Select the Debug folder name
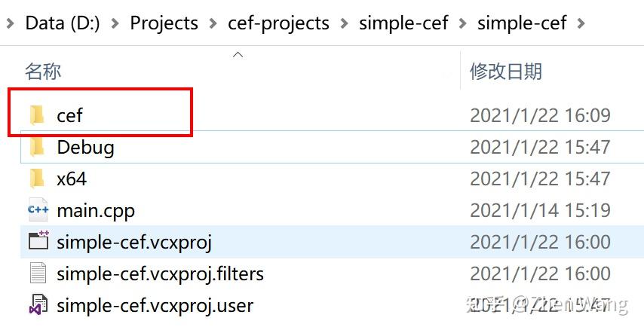644x333 pixels. [x=85, y=147]
